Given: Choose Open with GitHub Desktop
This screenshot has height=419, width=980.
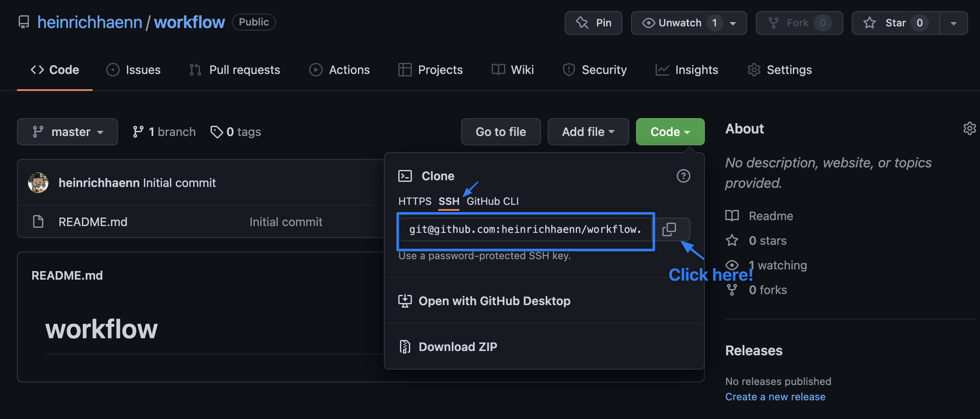Looking at the screenshot, I should point(494,301).
